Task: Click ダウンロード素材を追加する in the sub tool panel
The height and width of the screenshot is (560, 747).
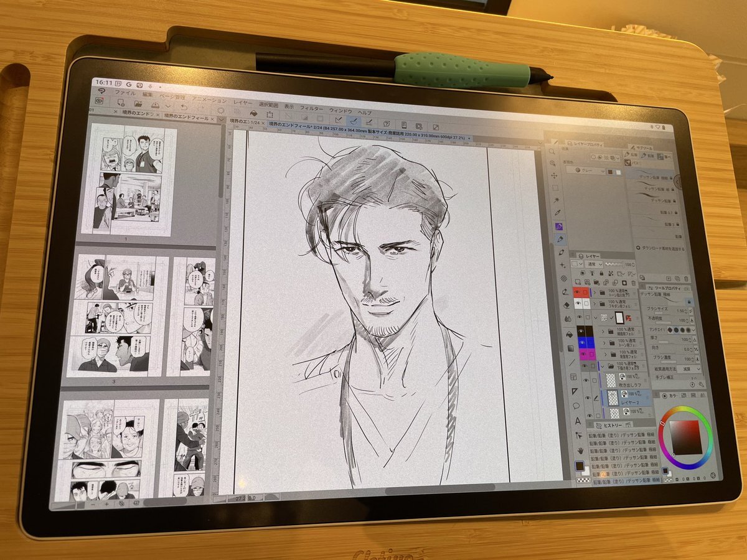Action: point(663,248)
